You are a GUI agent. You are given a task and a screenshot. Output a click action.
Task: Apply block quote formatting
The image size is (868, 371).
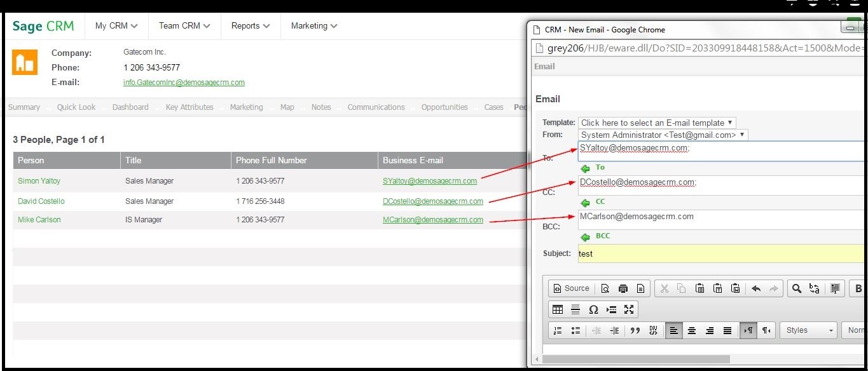point(635,330)
